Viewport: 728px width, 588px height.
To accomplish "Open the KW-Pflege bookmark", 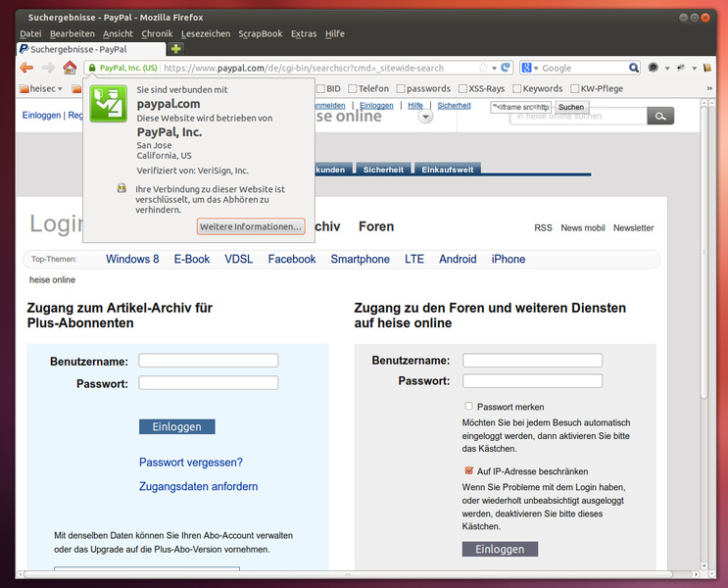I will click(x=597, y=88).
